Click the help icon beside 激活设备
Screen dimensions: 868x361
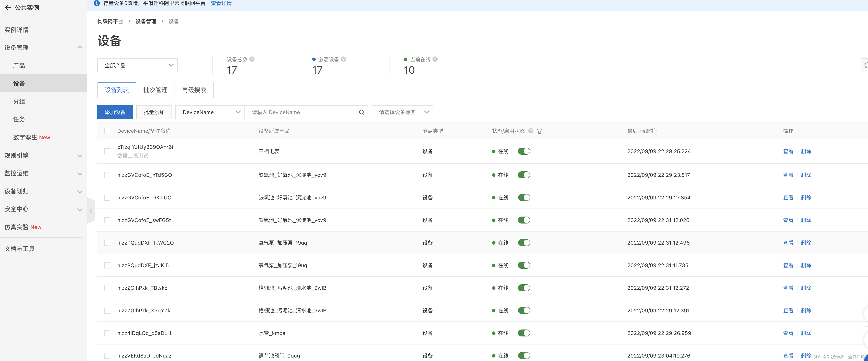(343, 59)
